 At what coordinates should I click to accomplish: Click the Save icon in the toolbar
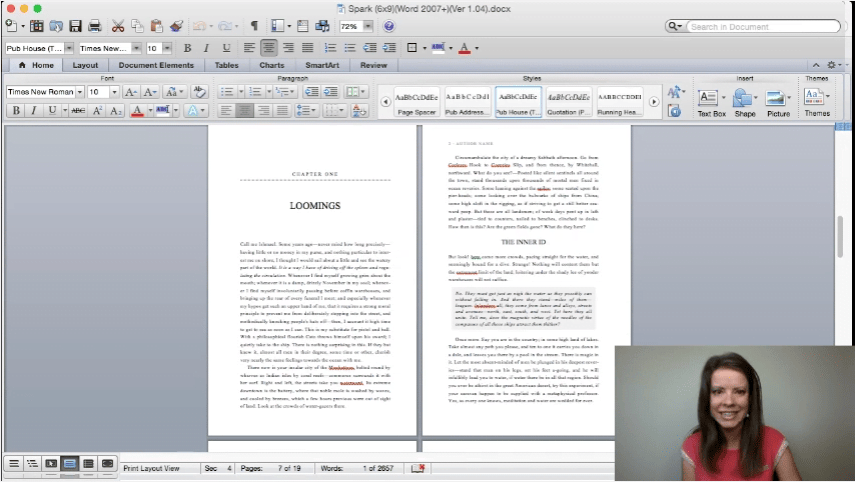point(73,25)
